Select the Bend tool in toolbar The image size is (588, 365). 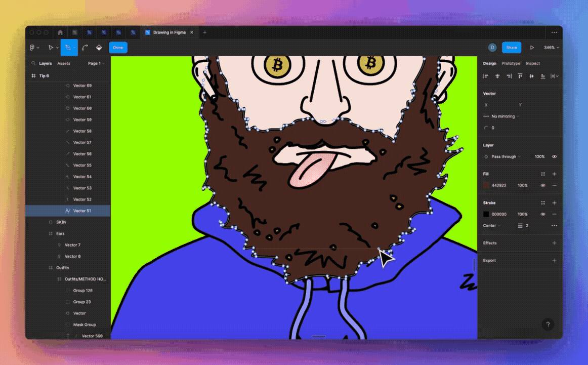85,48
